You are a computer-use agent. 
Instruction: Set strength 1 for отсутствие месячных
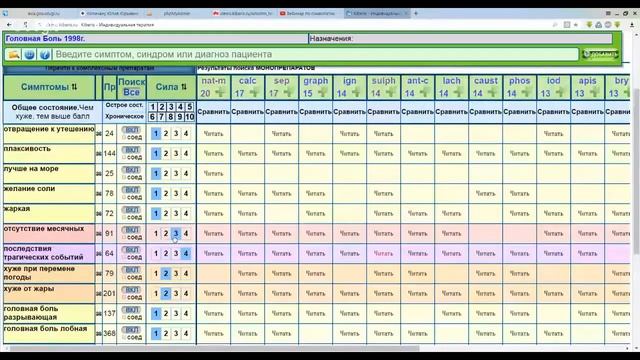tap(156, 234)
